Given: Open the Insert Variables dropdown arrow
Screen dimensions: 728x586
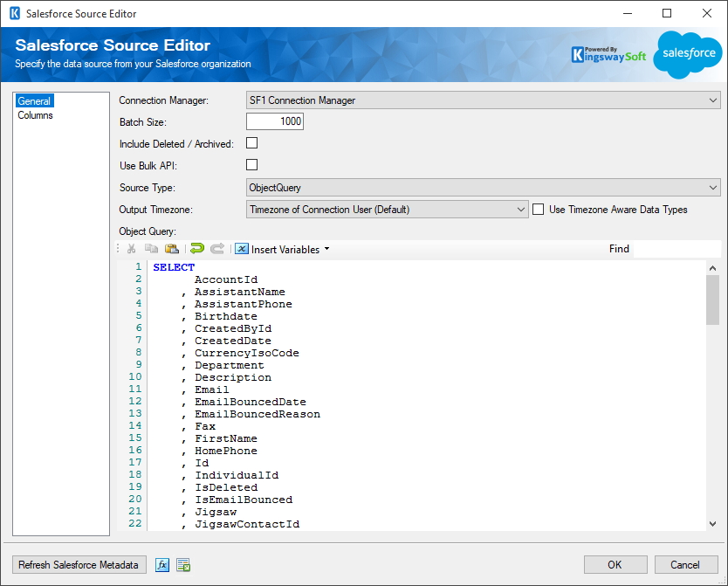Looking at the screenshot, I should (326, 249).
